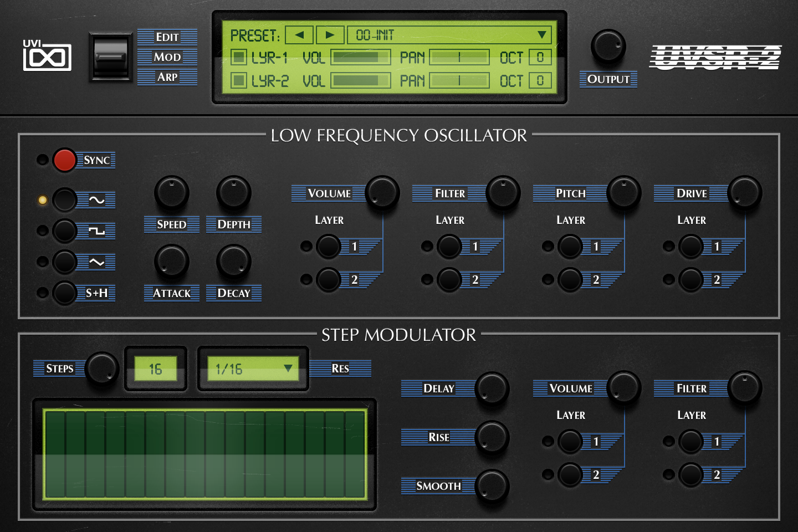Click the Step Modulator Delay knob
The height and width of the screenshot is (532, 798).
click(x=492, y=388)
